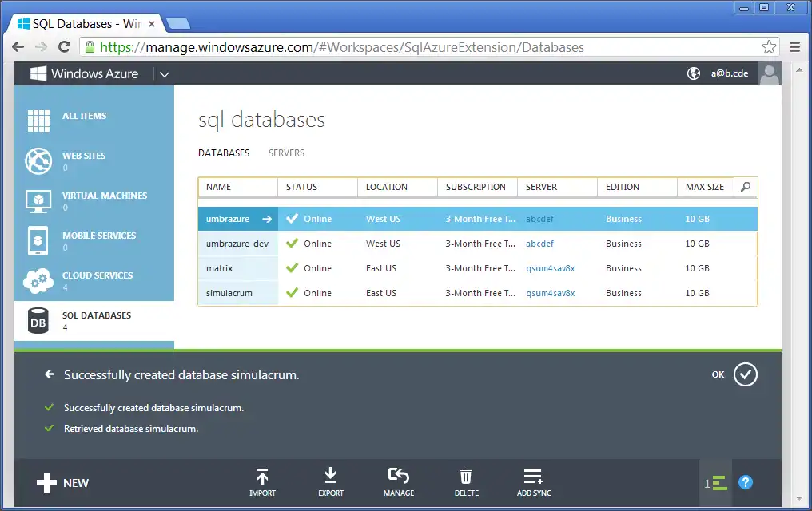Select the SQL Databases browser tab
The height and width of the screenshot is (511, 812).
pos(86,24)
